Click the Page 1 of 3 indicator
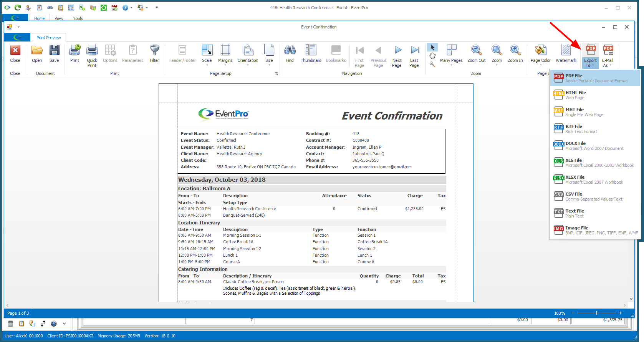 coord(18,313)
